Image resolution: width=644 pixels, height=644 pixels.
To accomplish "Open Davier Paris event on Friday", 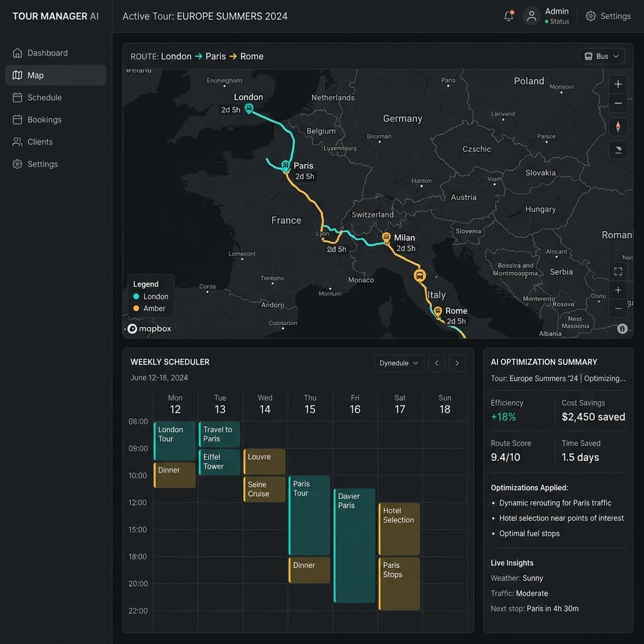I will (355, 545).
